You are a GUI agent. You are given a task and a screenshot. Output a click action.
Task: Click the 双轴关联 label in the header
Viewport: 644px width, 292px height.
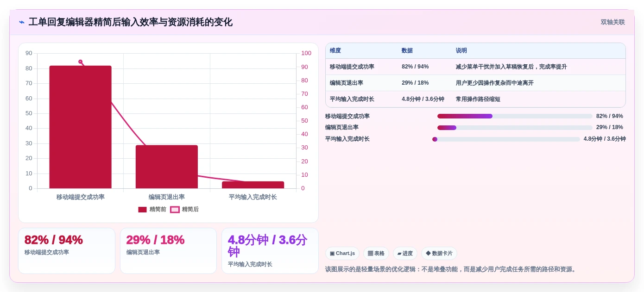point(612,22)
